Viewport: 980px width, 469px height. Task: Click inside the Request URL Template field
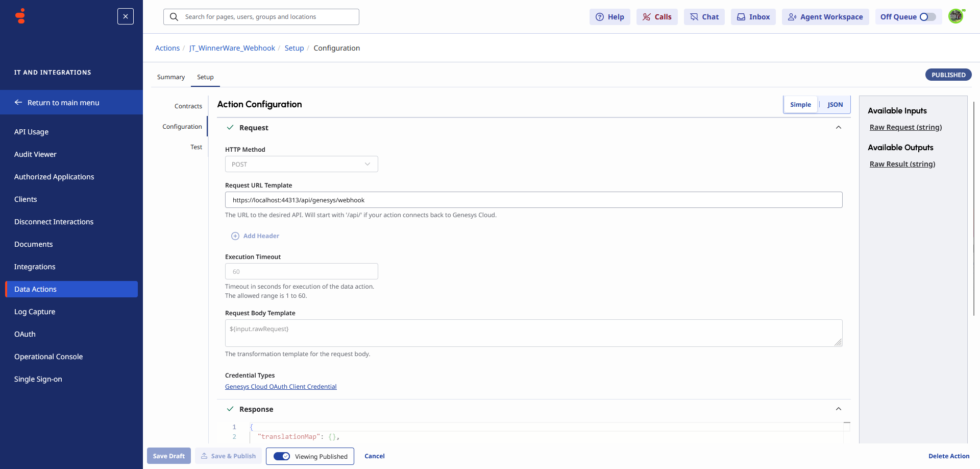(x=533, y=200)
